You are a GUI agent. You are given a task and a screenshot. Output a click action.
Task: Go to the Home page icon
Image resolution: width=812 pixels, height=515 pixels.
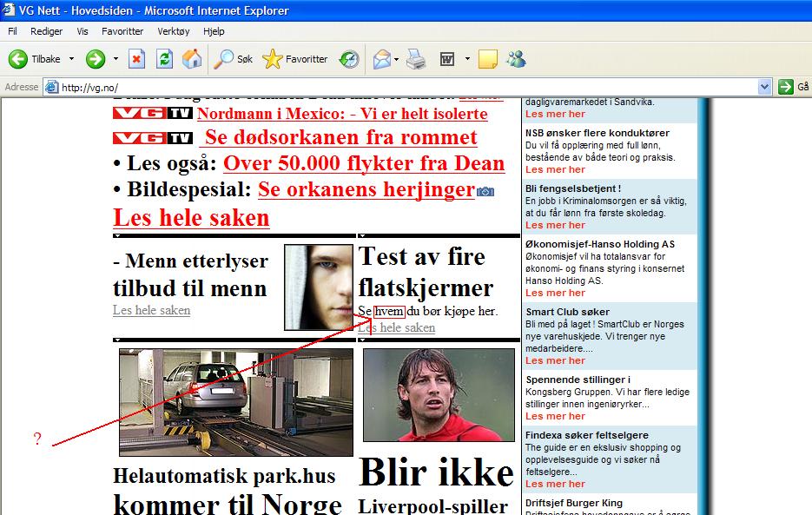point(192,59)
